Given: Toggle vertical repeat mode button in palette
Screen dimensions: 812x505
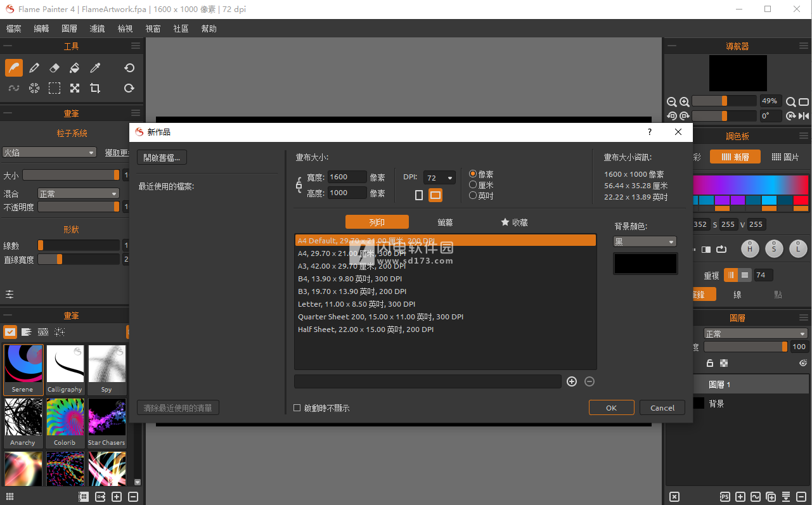Looking at the screenshot, I should click(x=731, y=275).
